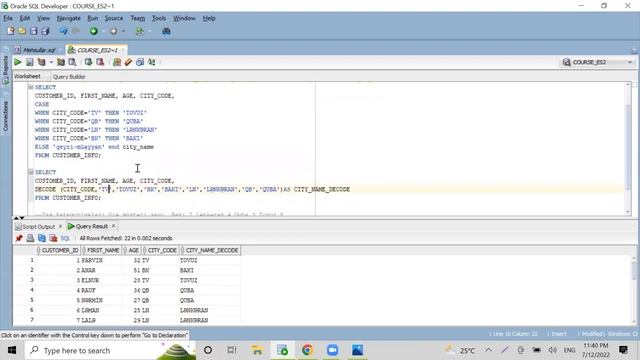Click the Explain Plan icon
Viewport: 640px width, 360px height.
click(x=41, y=62)
